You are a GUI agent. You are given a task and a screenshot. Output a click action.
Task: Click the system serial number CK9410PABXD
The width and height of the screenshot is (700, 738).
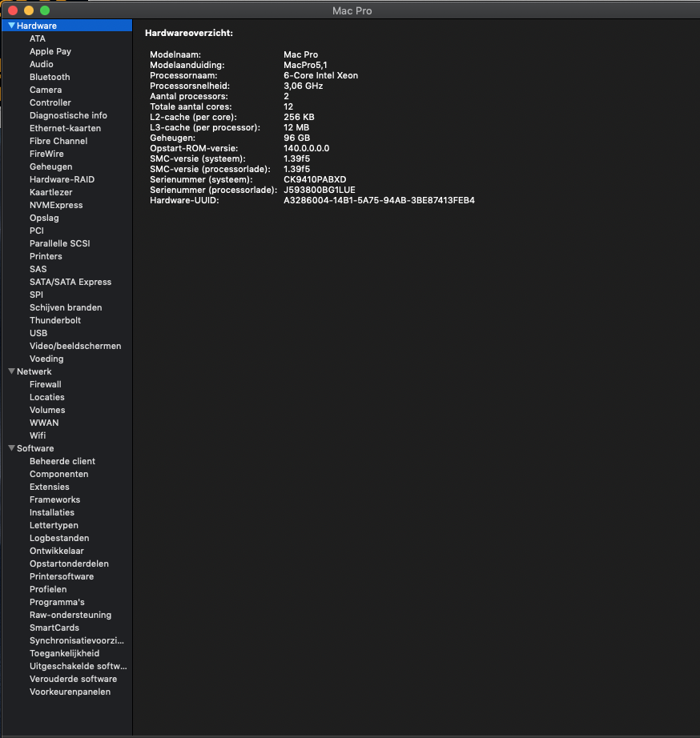(x=315, y=179)
